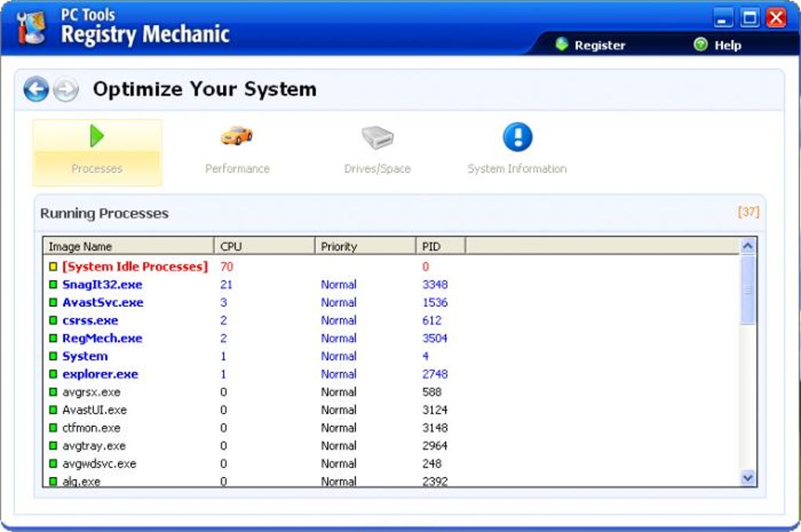Select the System process row
The width and height of the screenshot is (801, 532).
click(391, 356)
